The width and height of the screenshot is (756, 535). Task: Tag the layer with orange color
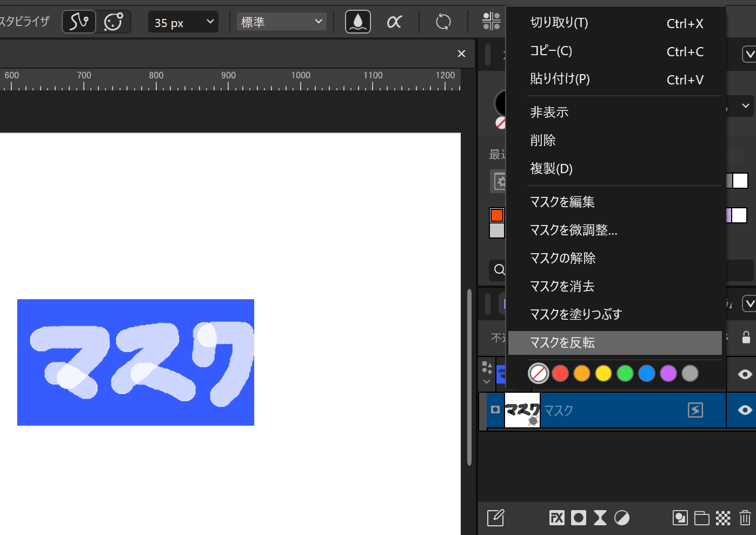coord(582,373)
